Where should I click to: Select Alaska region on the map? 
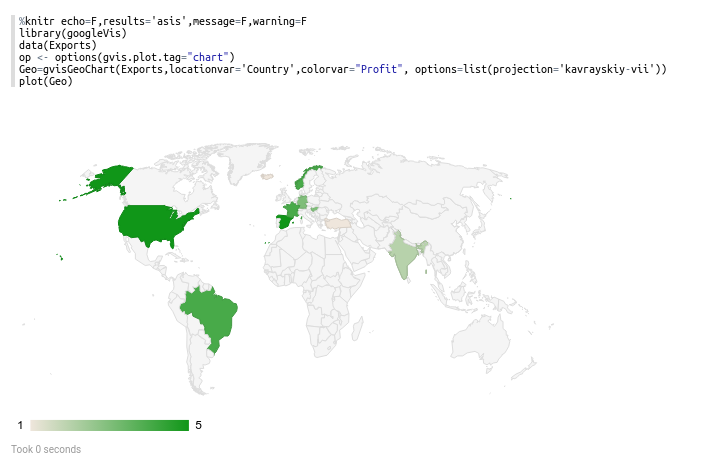click(110, 180)
